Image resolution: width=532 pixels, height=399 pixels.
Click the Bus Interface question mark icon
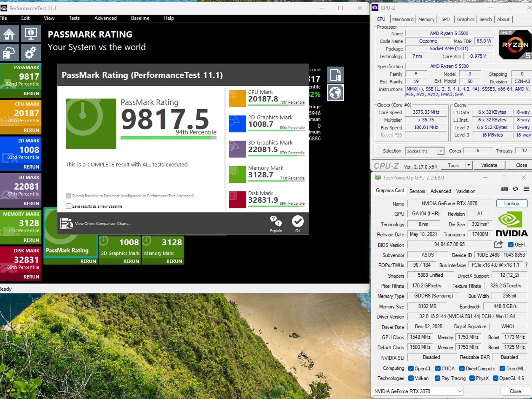pos(526,265)
